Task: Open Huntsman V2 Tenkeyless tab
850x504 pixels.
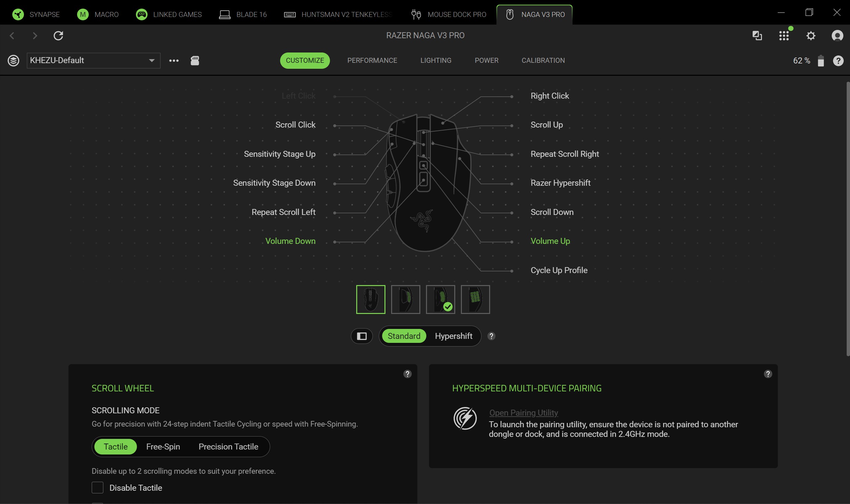Action: coord(338,14)
